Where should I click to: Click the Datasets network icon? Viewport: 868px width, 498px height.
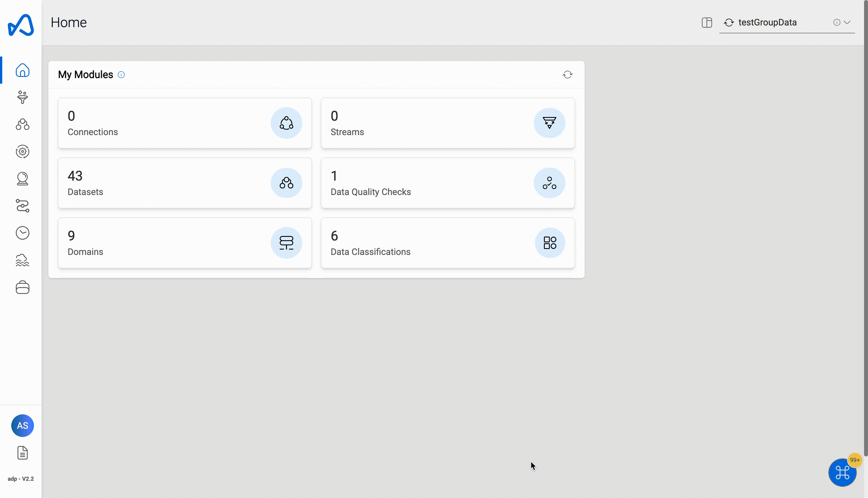[x=287, y=183]
